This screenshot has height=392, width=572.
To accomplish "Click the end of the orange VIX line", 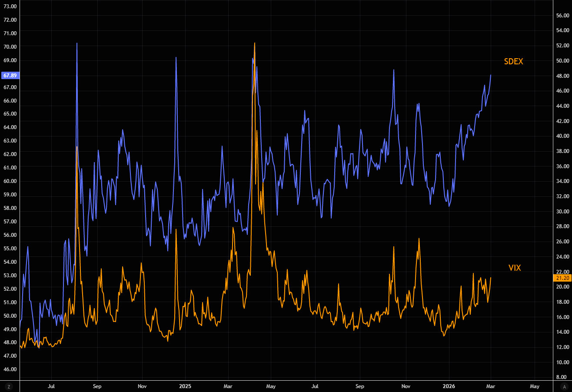I will [491, 278].
